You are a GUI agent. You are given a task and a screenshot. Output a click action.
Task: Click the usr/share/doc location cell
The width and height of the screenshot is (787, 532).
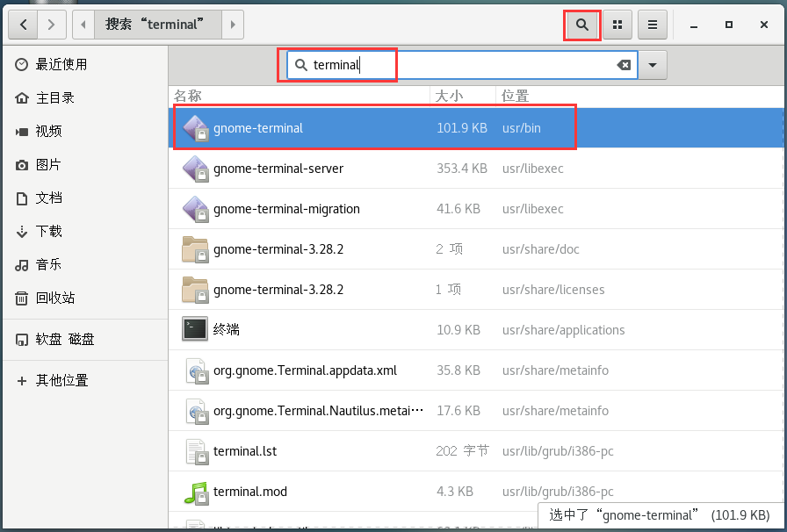pos(540,249)
